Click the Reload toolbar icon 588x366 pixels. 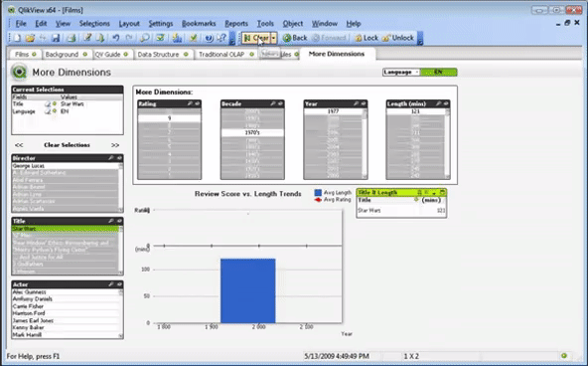[100, 38]
